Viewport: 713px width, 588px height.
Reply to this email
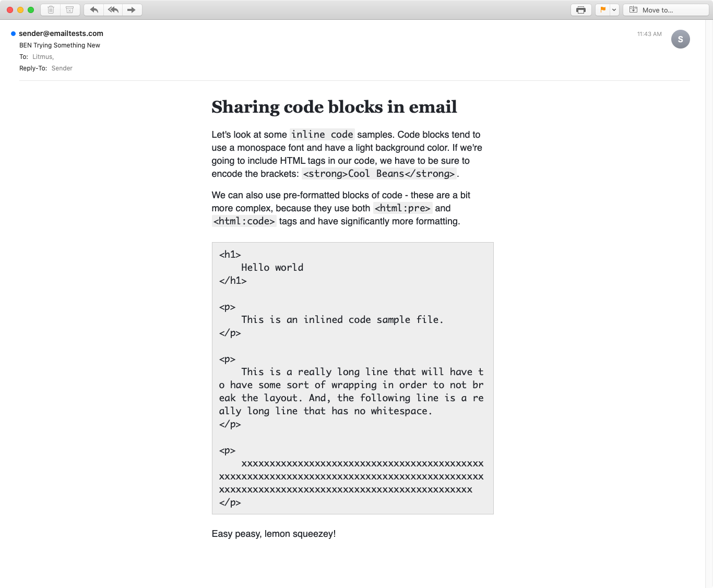coord(94,10)
